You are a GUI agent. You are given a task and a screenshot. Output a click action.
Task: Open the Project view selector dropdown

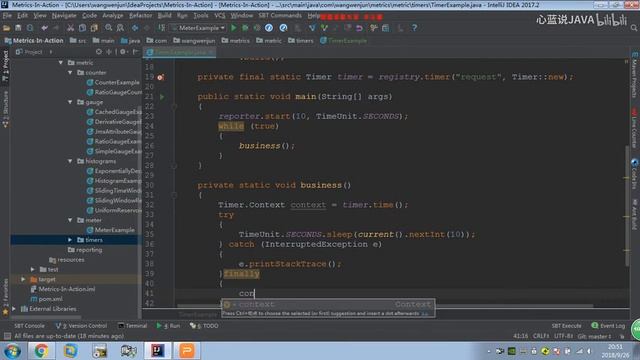tap(34, 52)
